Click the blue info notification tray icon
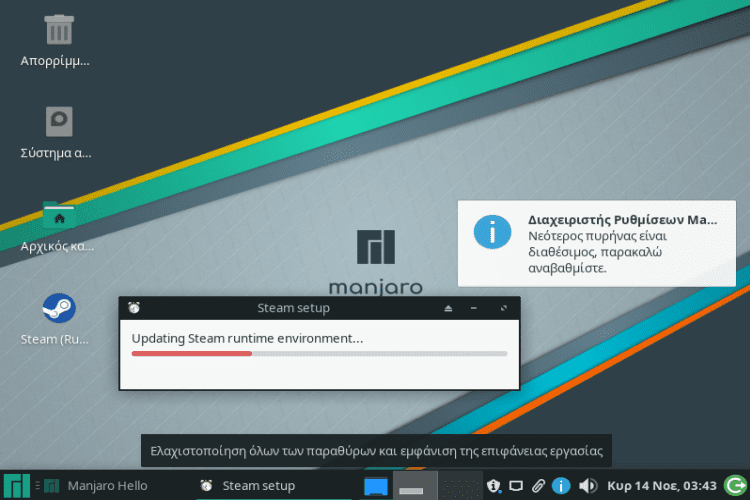Image resolution: width=750 pixels, height=500 pixels. [x=561, y=486]
